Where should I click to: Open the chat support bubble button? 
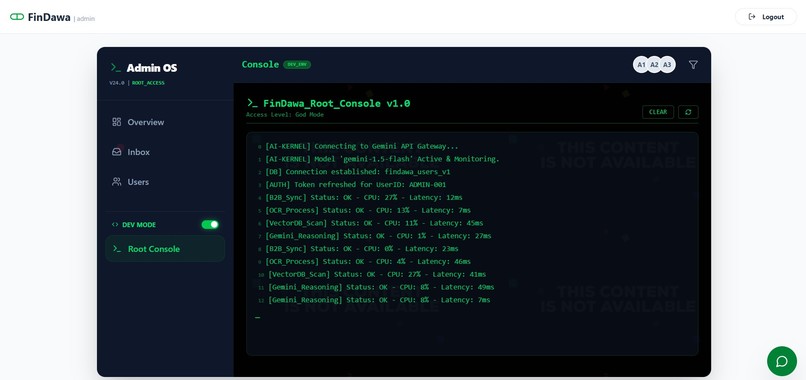click(x=782, y=361)
